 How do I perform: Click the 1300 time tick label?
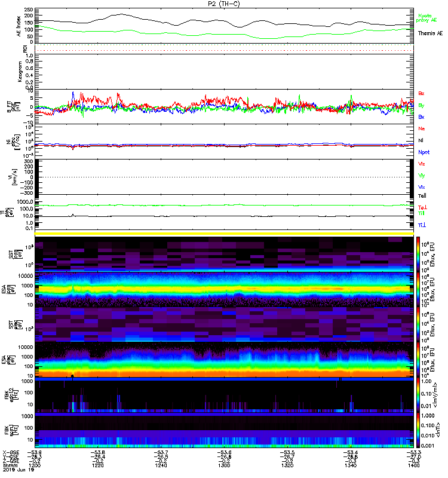pos(224,465)
